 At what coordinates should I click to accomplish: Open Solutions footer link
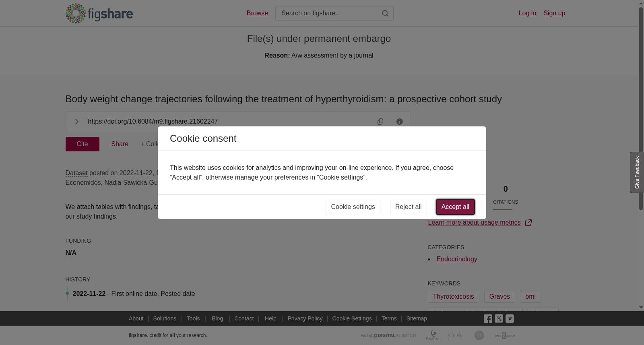[165, 318]
